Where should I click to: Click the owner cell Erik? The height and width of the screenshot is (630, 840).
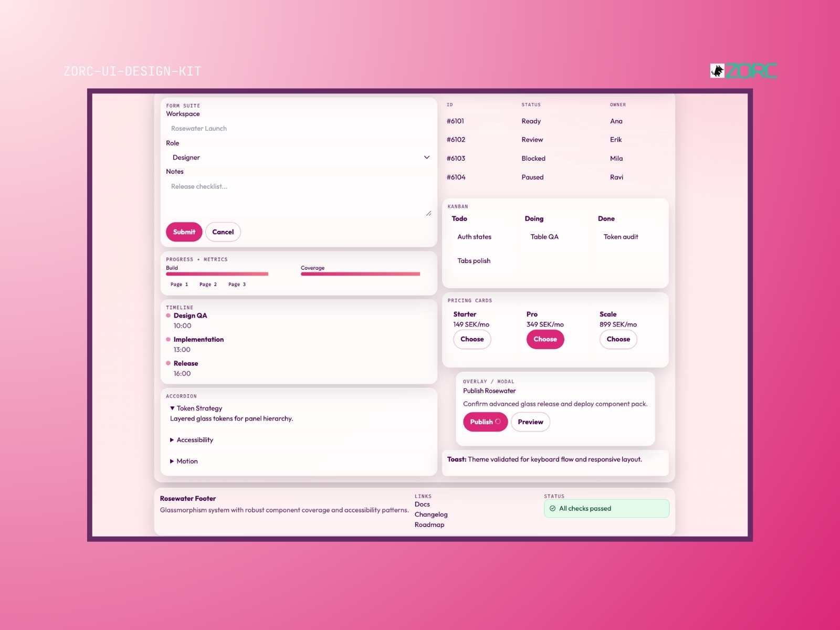616,140
